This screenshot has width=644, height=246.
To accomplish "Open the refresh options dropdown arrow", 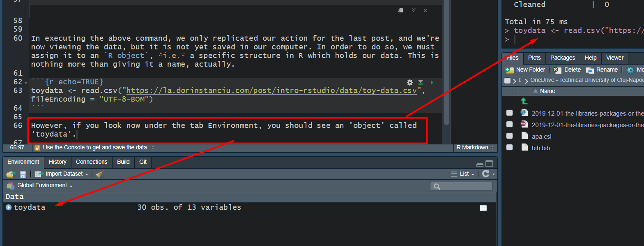I will [494, 174].
